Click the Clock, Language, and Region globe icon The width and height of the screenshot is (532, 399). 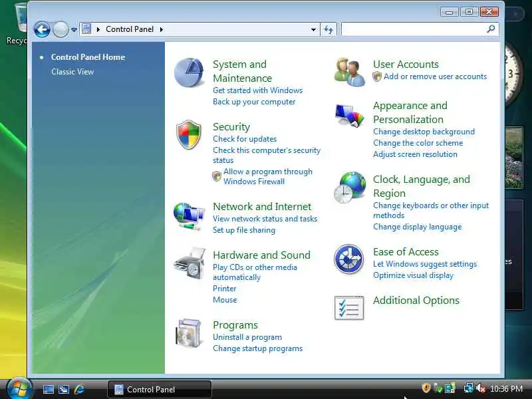click(x=350, y=188)
